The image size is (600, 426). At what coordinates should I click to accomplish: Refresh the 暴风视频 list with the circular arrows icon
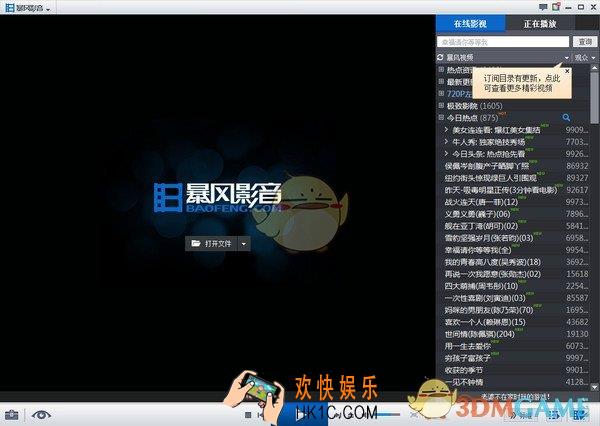point(440,57)
